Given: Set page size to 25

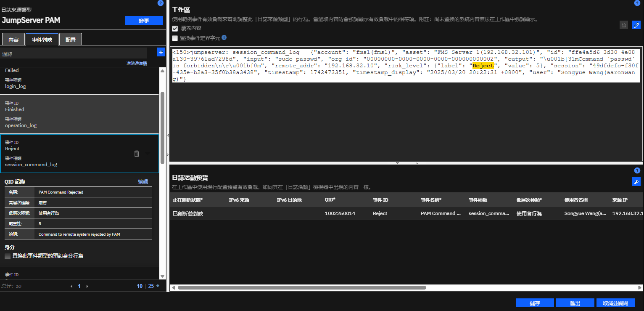Looking at the screenshot, I should coord(151,286).
